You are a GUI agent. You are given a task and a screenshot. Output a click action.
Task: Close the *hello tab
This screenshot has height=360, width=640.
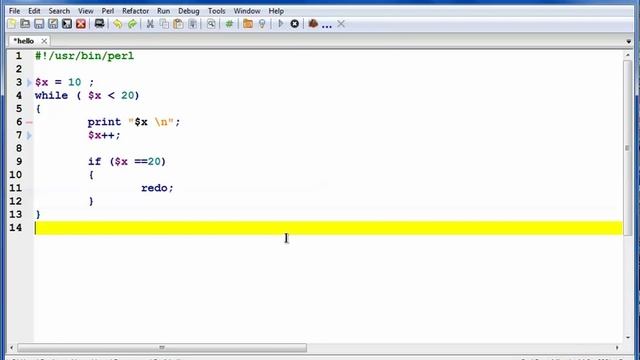pyautogui.click(x=44, y=41)
